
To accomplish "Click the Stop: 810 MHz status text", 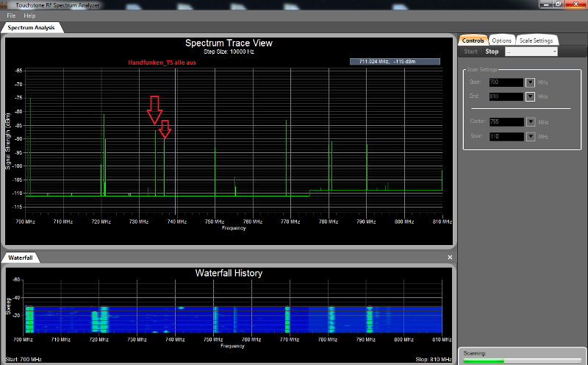I will pos(434,359).
